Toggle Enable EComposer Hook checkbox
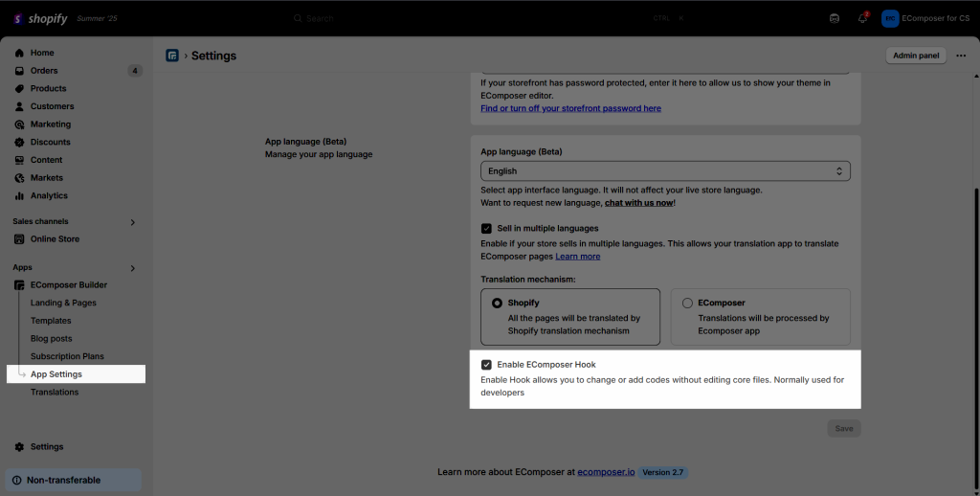 click(486, 365)
